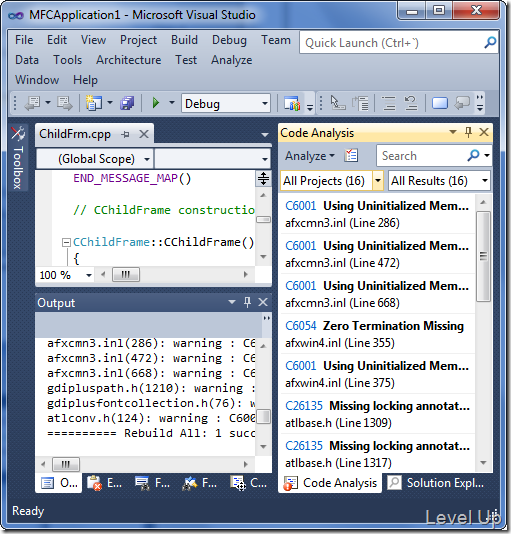Close the Output panel
511x534 pixels.
263,302
